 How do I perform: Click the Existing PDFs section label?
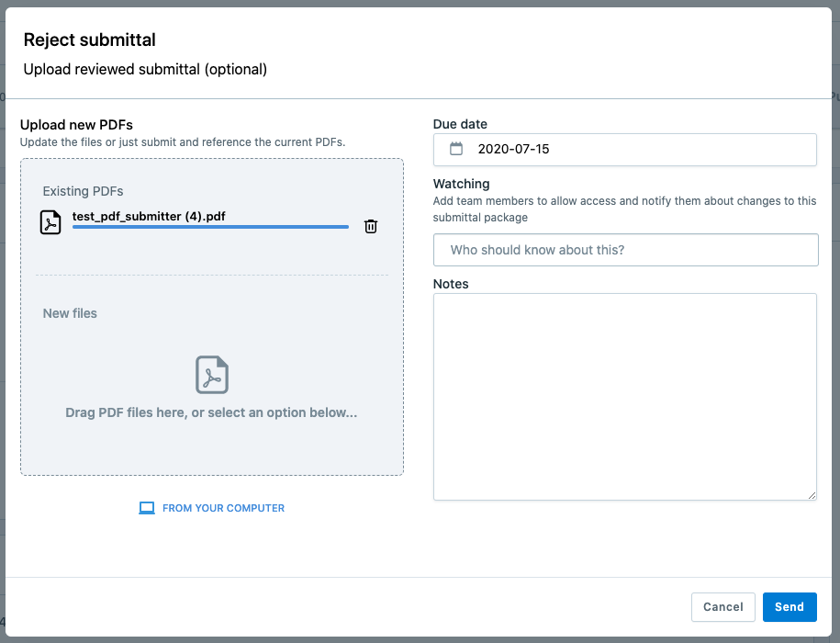pos(83,191)
